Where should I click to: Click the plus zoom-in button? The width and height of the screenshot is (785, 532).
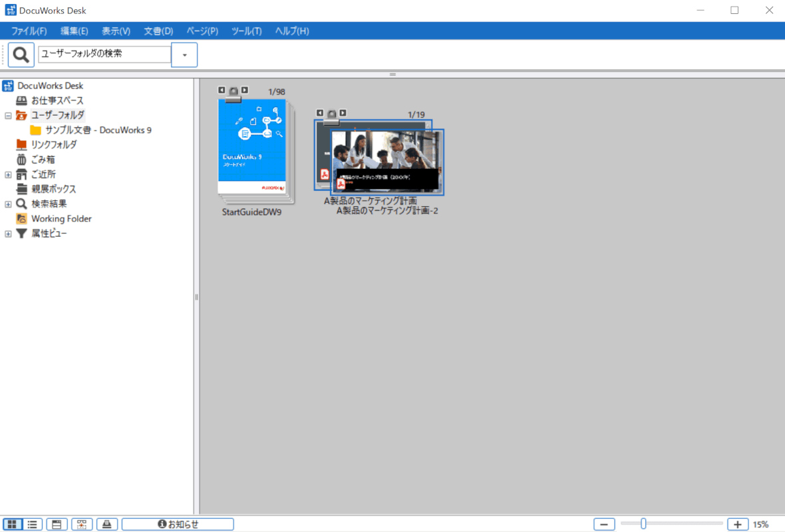point(738,524)
